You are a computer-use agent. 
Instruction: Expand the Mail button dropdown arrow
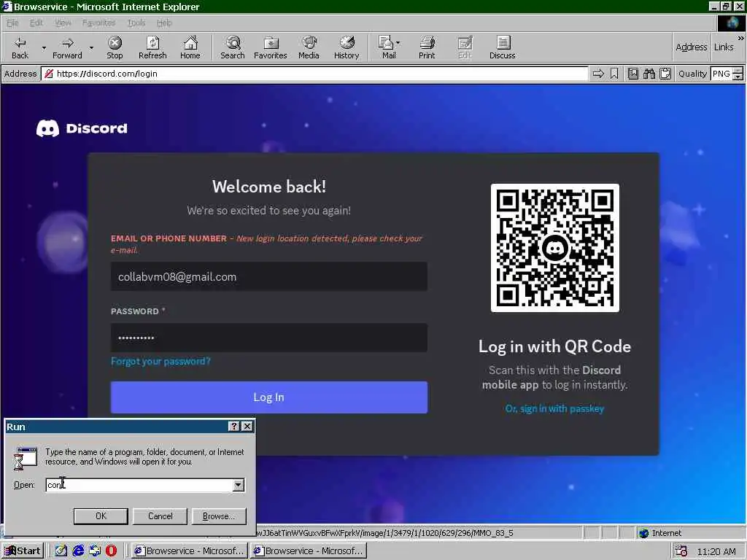(x=398, y=43)
